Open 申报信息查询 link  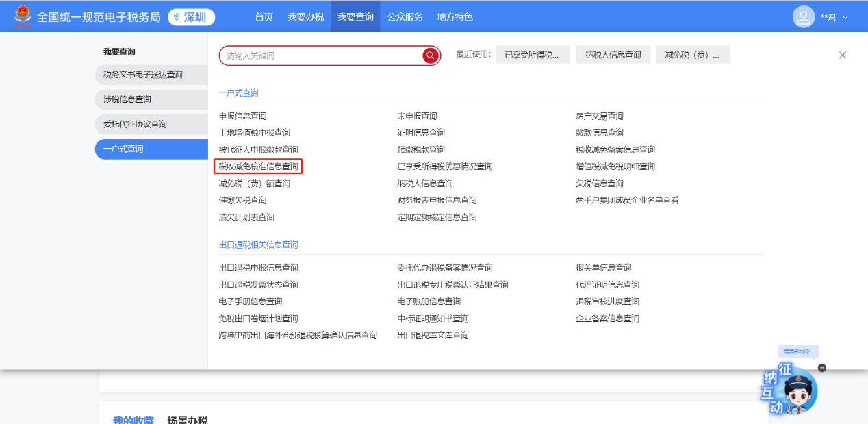[x=242, y=116]
